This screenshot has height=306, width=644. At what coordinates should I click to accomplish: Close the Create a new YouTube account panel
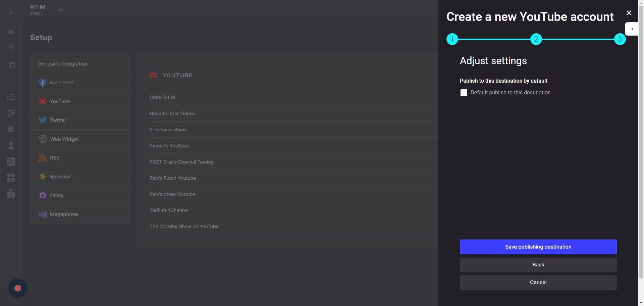[629, 13]
